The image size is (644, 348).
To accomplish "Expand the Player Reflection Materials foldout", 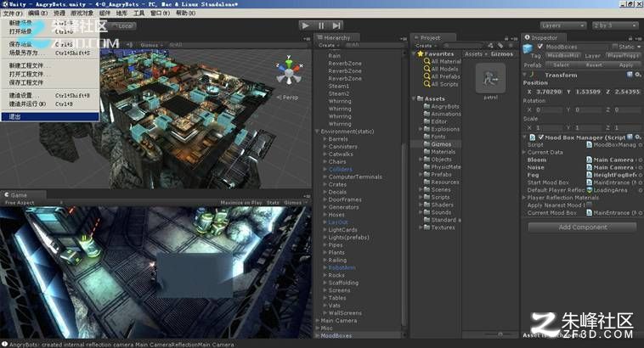I will tap(524, 198).
